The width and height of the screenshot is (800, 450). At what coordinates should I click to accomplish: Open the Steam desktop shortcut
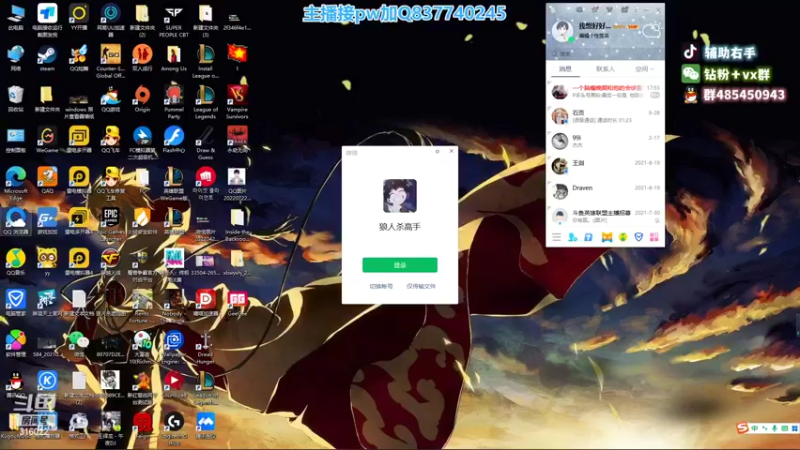coord(47,59)
